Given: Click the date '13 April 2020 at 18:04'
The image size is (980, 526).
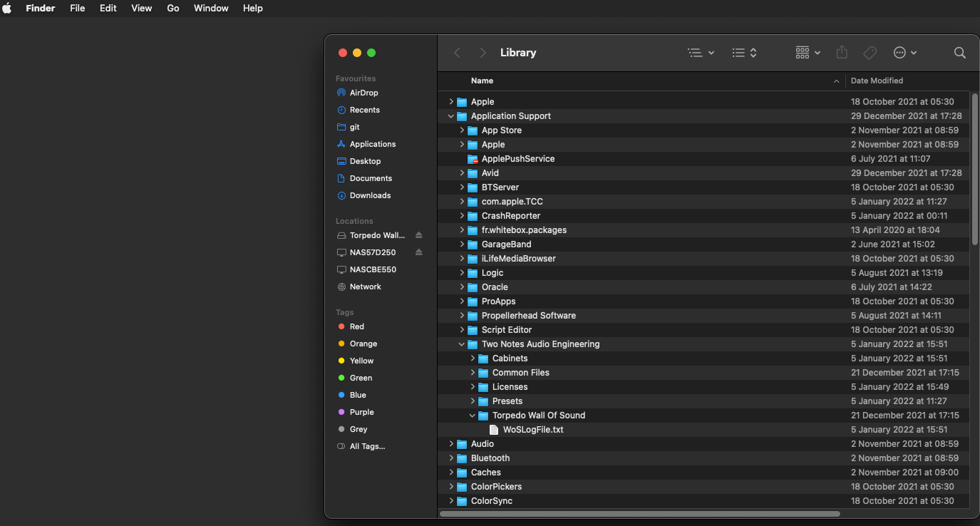Looking at the screenshot, I should 895,230.
